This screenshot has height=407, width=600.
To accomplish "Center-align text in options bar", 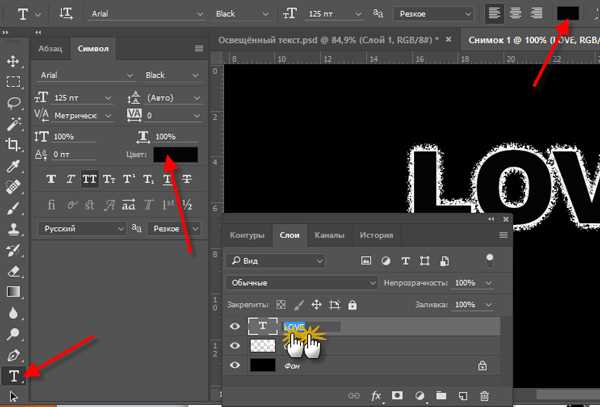I will (515, 14).
